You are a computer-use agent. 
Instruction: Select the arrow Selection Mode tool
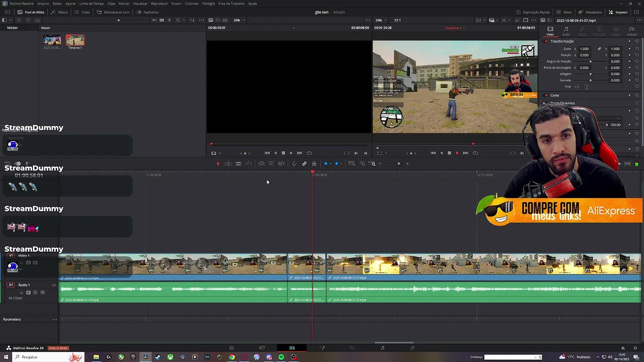coord(218,163)
